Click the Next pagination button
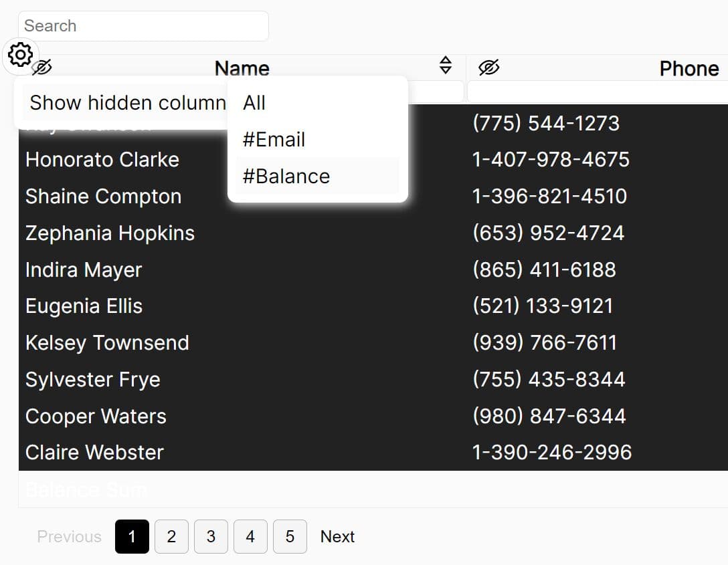Viewport: 728px width, 565px height. coord(337,536)
